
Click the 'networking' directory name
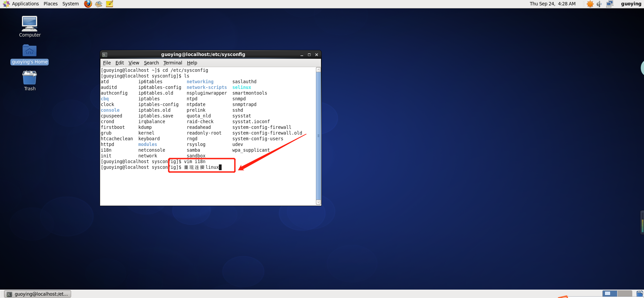coord(200,82)
